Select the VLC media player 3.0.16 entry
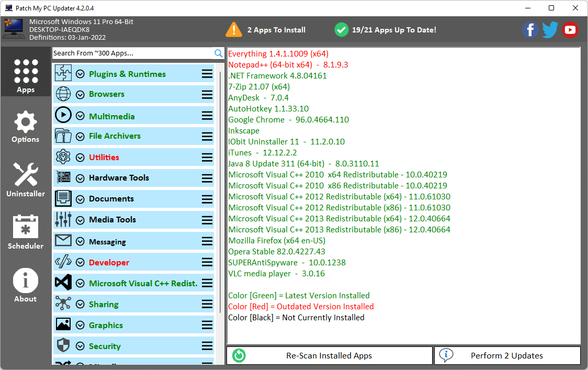Image resolution: width=588 pixels, height=370 pixels. pyautogui.click(x=276, y=274)
